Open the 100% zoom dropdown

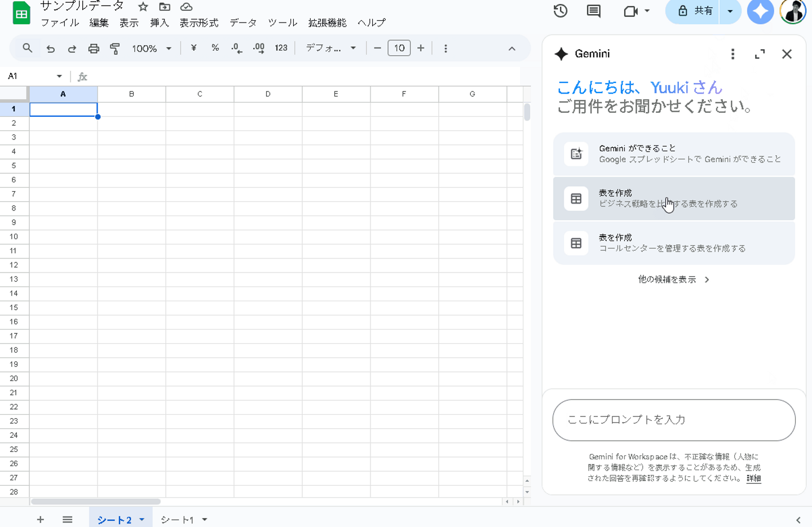pyautogui.click(x=151, y=49)
